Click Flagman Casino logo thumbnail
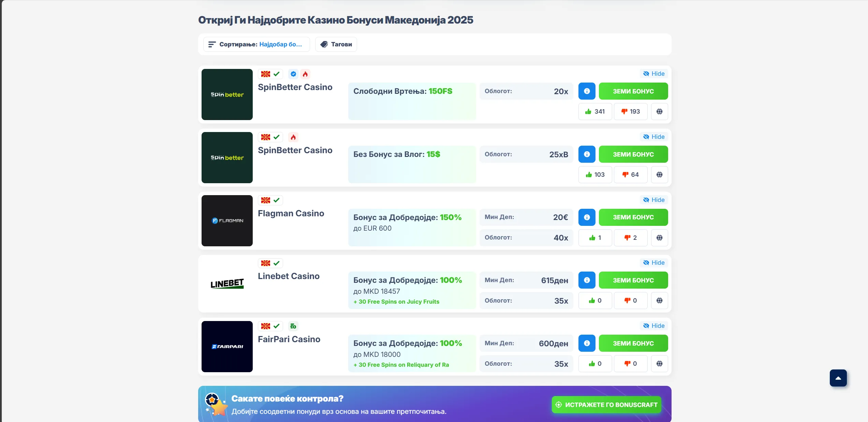Viewport: 868px width, 422px height. click(x=227, y=221)
